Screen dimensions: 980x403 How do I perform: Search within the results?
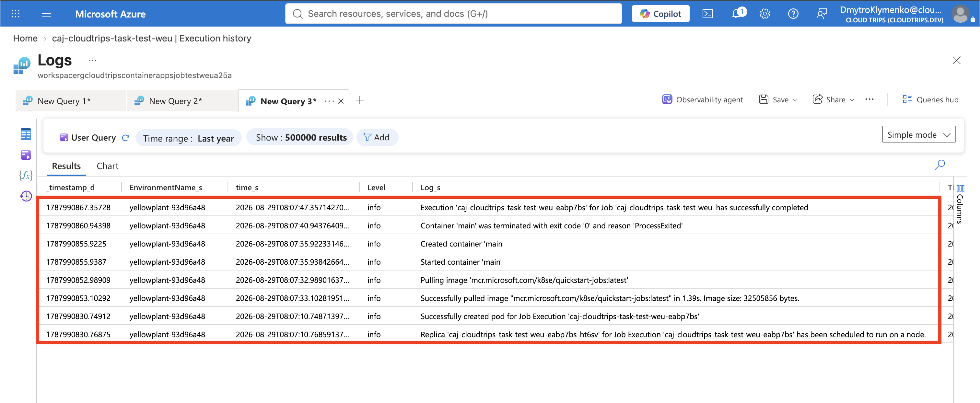pyautogui.click(x=940, y=165)
